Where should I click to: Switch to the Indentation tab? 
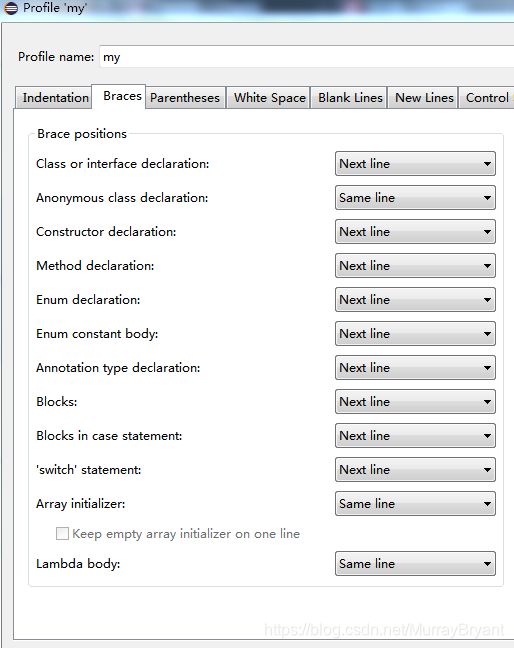pyautogui.click(x=54, y=98)
